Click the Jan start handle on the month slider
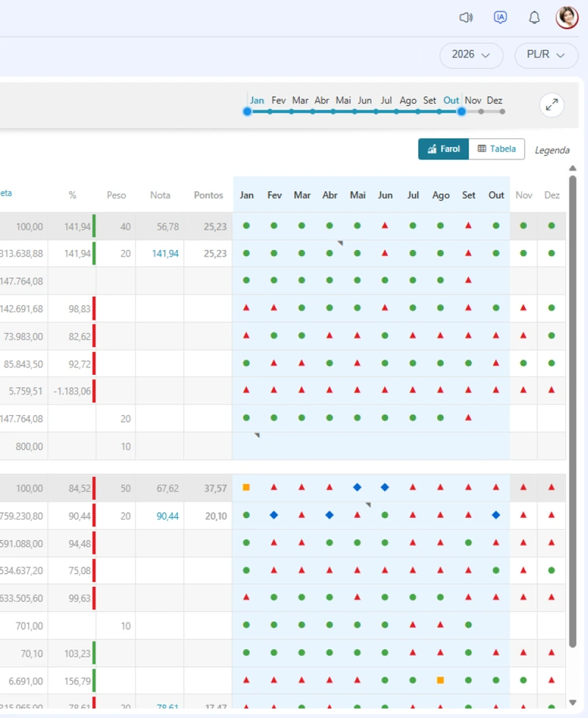This screenshot has width=588, height=718. tap(247, 111)
